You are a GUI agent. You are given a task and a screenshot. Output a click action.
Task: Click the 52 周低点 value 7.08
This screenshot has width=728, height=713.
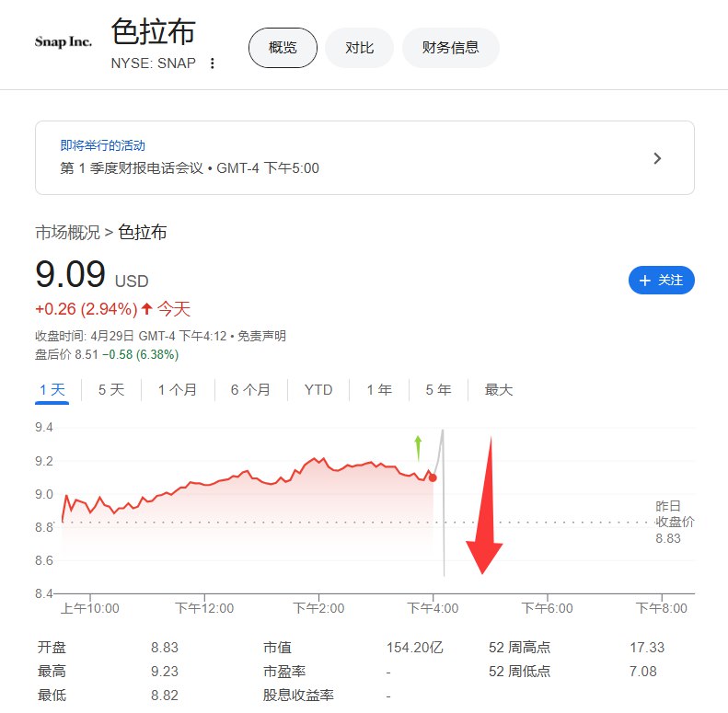[x=643, y=672]
